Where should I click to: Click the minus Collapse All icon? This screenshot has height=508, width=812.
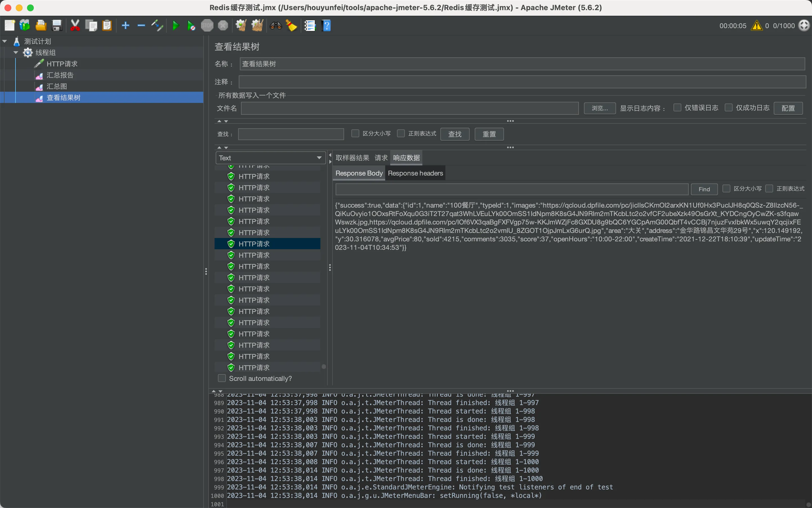tap(141, 26)
